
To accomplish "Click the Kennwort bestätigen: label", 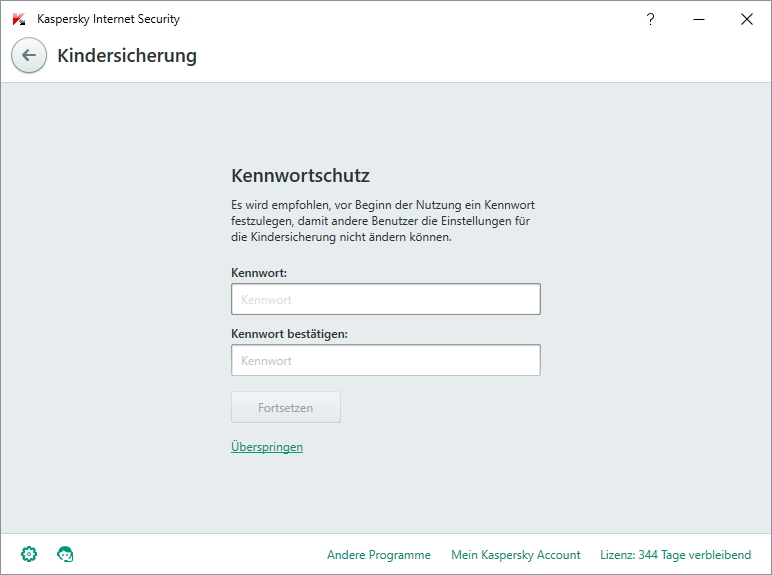I will (290, 334).
